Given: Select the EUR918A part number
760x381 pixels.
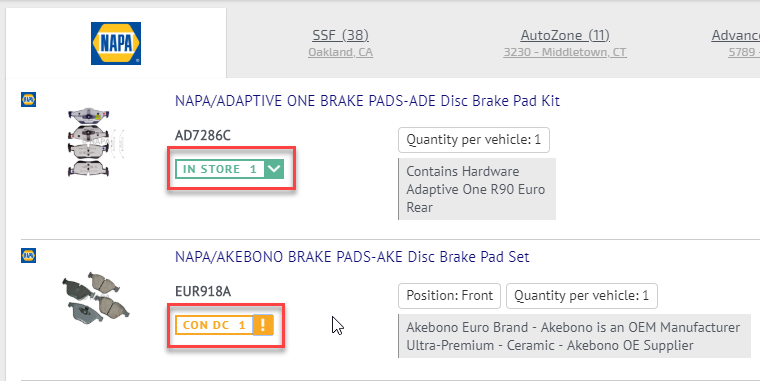Looking at the screenshot, I should click(x=203, y=291).
